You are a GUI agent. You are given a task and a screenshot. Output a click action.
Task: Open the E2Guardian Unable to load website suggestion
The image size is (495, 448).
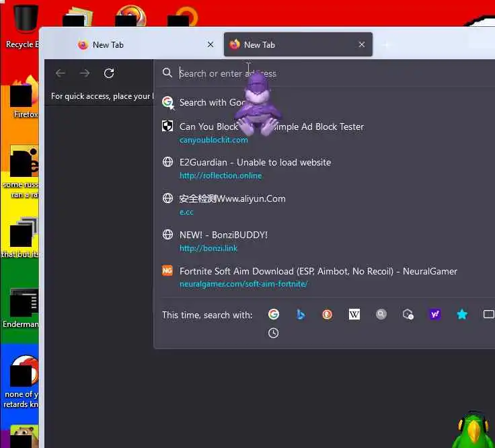(x=325, y=169)
